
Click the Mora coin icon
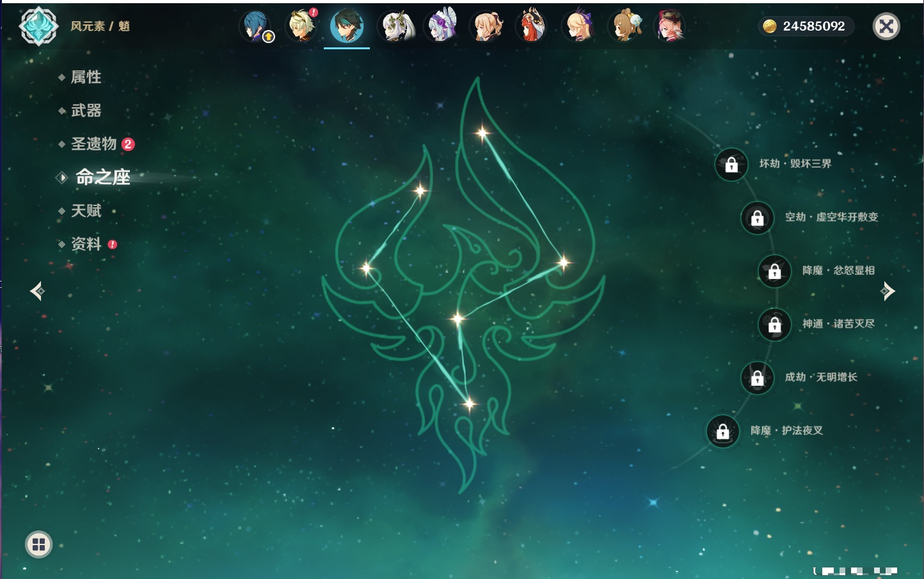click(x=770, y=26)
